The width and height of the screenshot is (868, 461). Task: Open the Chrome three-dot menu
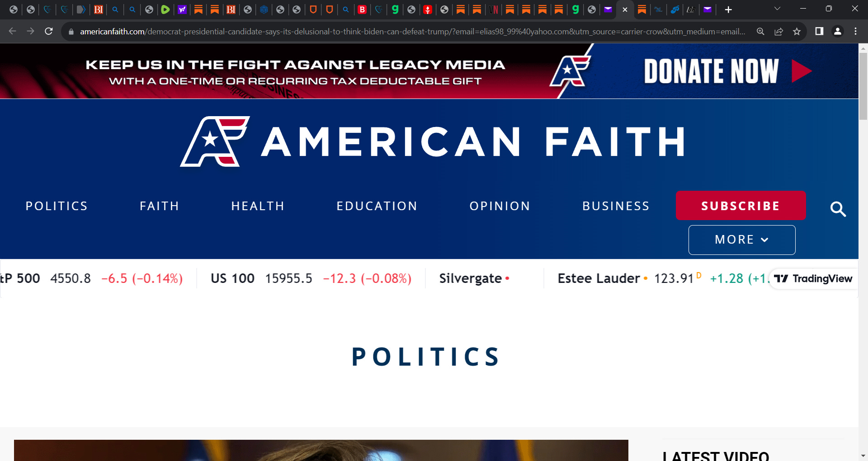tap(855, 31)
